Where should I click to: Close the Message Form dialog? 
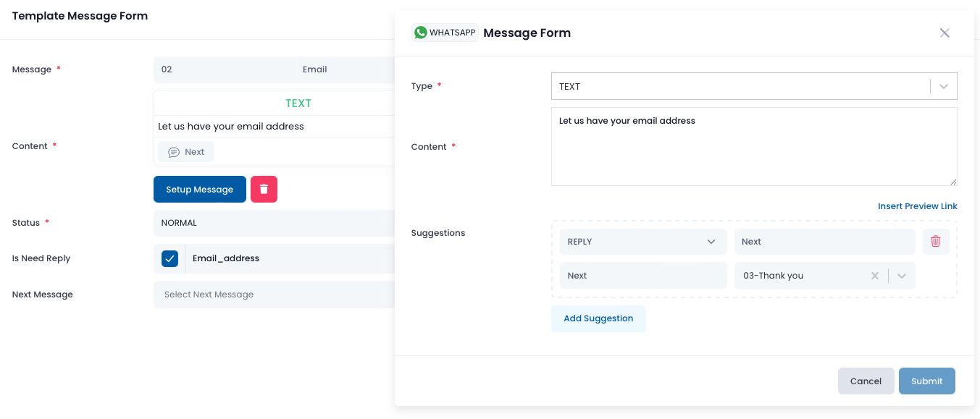click(x=945, y=33)
